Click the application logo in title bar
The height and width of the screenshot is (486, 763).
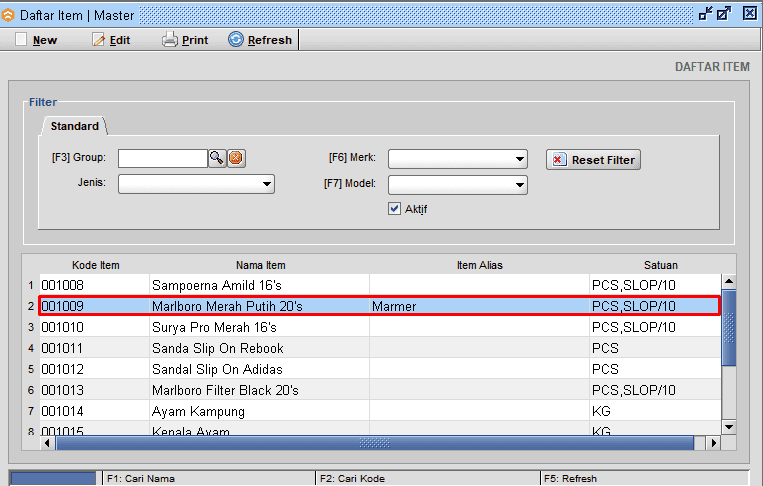[8, 16]
